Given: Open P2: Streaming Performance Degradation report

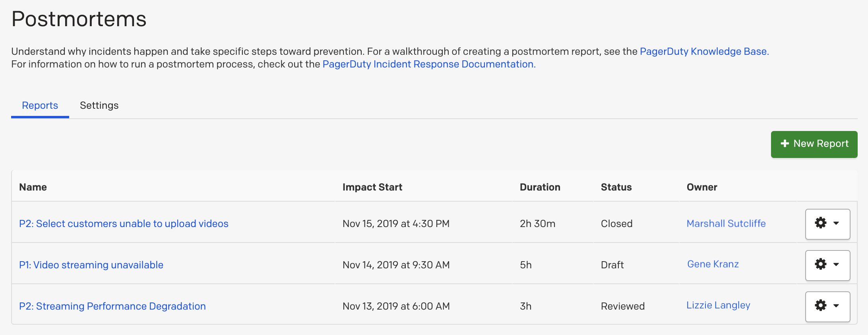Looking at the screenshot, I should pyautogui.click(x=112, y=306).
